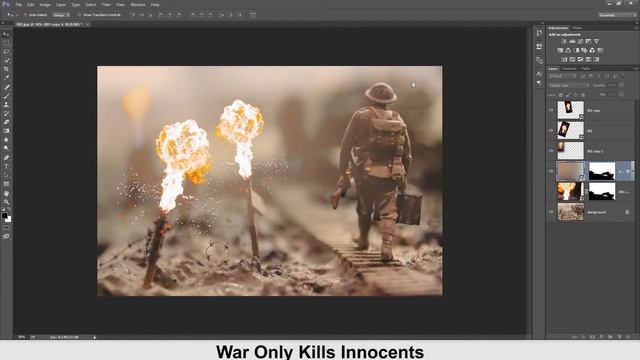Viewport: 640px width, 360px height.
Task: Switch to the Channels tab
Action: coord(570,69)
